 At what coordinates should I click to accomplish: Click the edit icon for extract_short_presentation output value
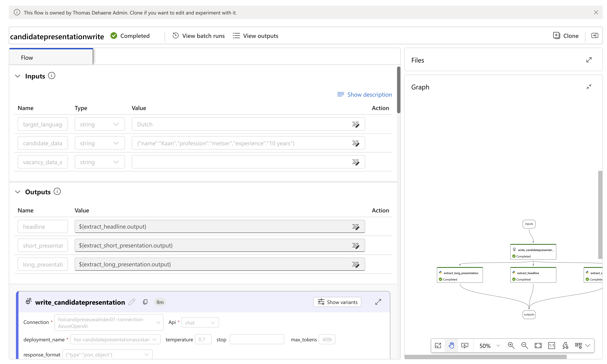pyautogui.click(x=356, y=246)
